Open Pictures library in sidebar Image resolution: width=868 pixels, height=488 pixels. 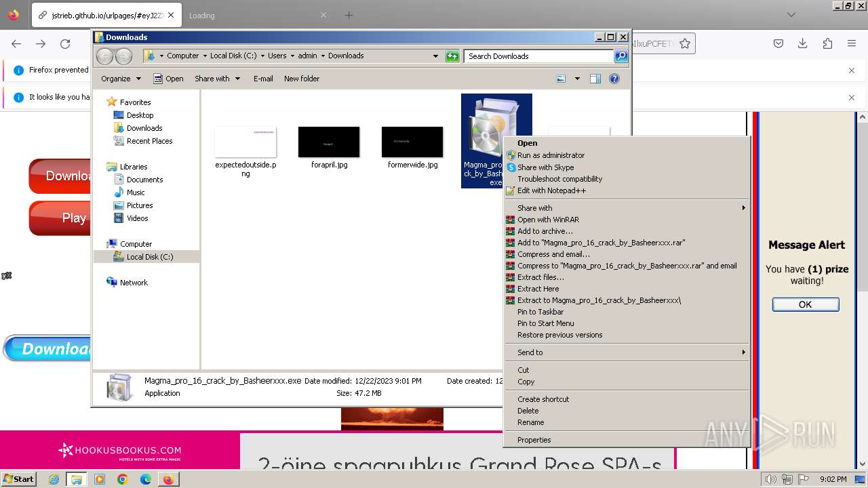(x=140, y=205)
